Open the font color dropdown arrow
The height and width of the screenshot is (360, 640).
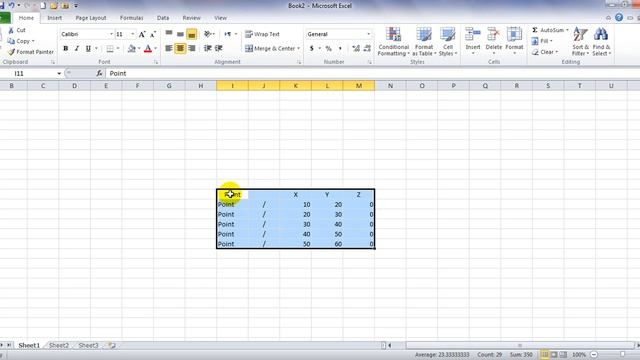[156, 49]
